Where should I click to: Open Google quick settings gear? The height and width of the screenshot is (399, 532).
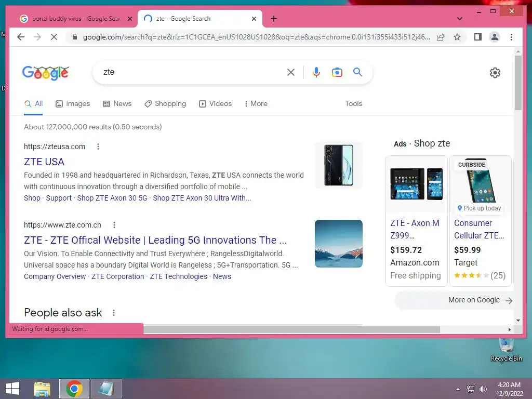[x=495, y=73]
